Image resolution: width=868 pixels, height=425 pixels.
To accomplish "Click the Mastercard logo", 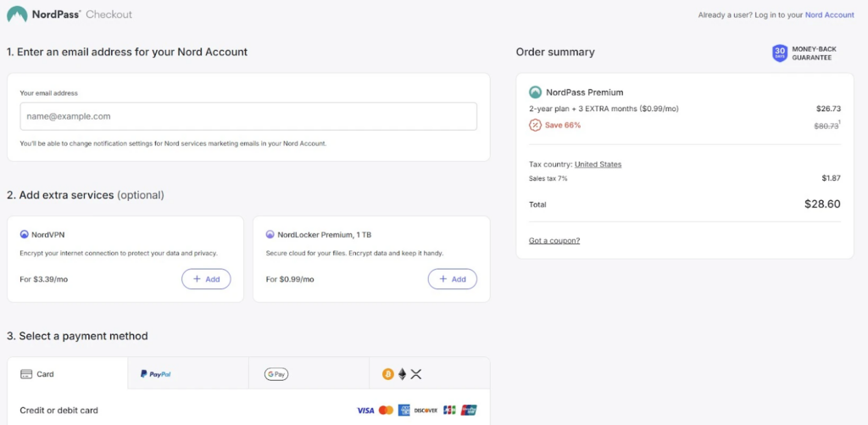I will tap(386, 411).
